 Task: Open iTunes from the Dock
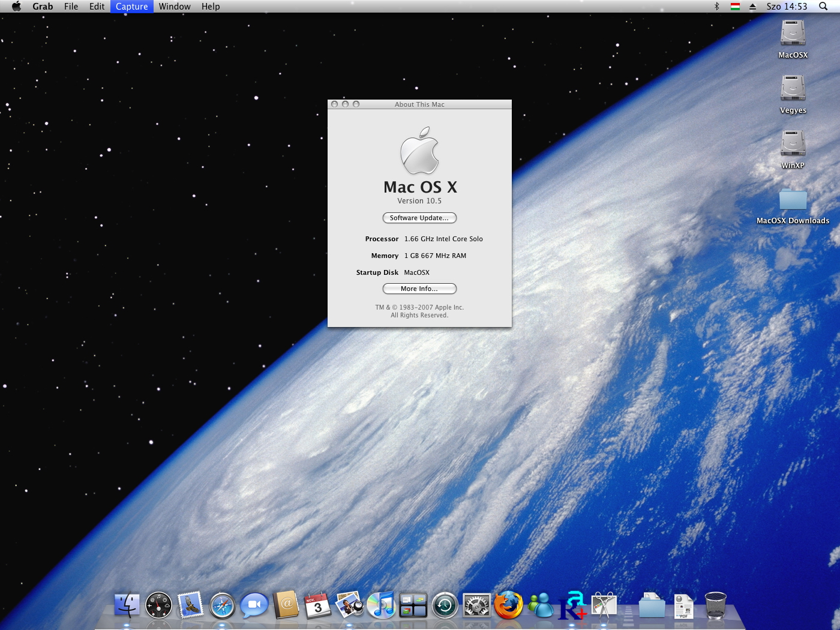tap(382, 605)
